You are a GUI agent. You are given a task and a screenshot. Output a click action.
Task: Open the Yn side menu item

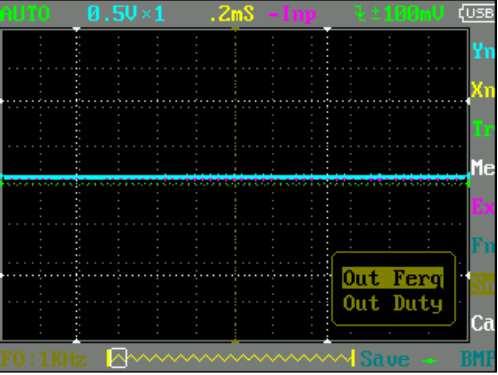(x=483, y=51)
